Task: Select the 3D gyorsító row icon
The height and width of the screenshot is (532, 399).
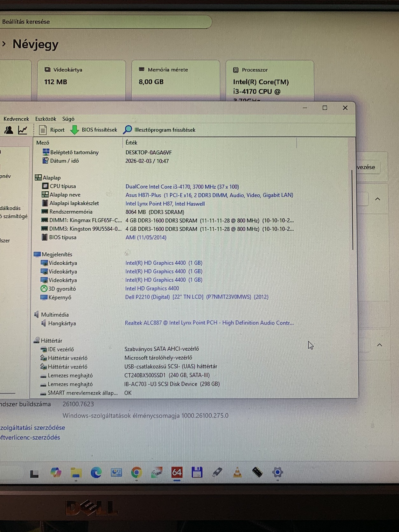Action: (44, 288)
